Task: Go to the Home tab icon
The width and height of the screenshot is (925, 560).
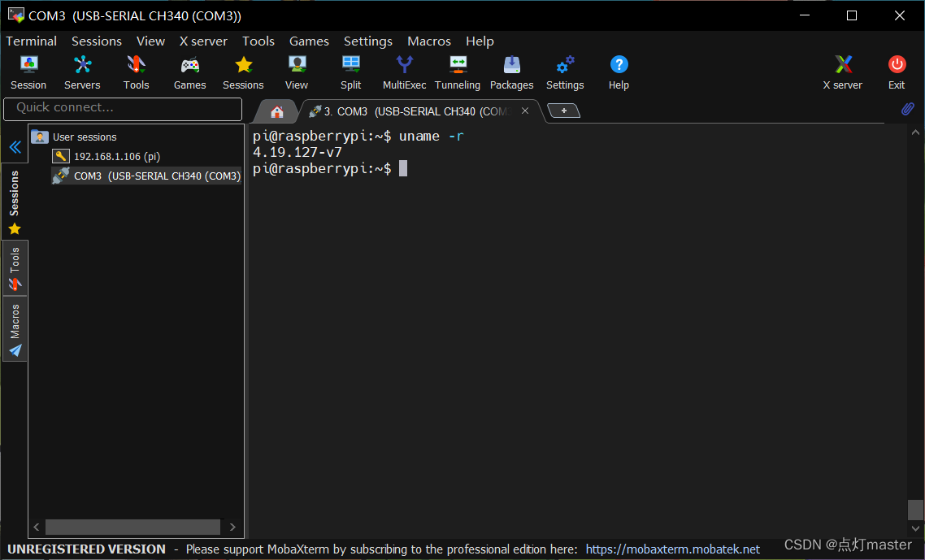Action: click(276, 111)
